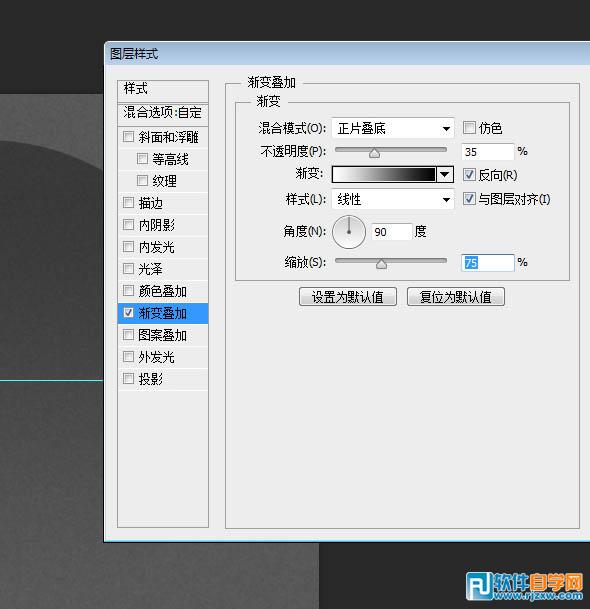Check the 仿色 dither option

pyautogui.click(x=469, y=127)
